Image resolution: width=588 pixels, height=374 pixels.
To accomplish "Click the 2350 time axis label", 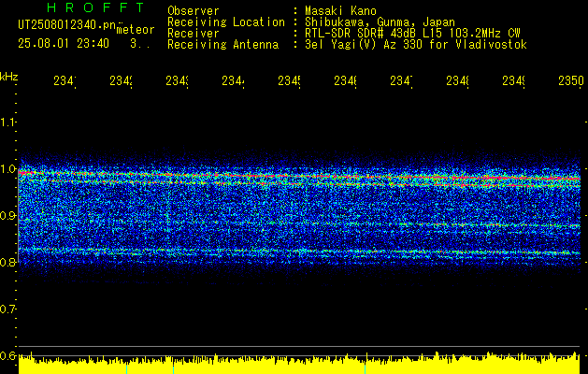I will point(571,80).
